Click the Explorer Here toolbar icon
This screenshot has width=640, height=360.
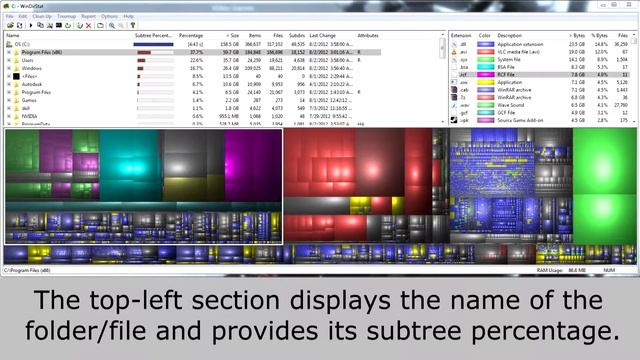click(49, 25)
